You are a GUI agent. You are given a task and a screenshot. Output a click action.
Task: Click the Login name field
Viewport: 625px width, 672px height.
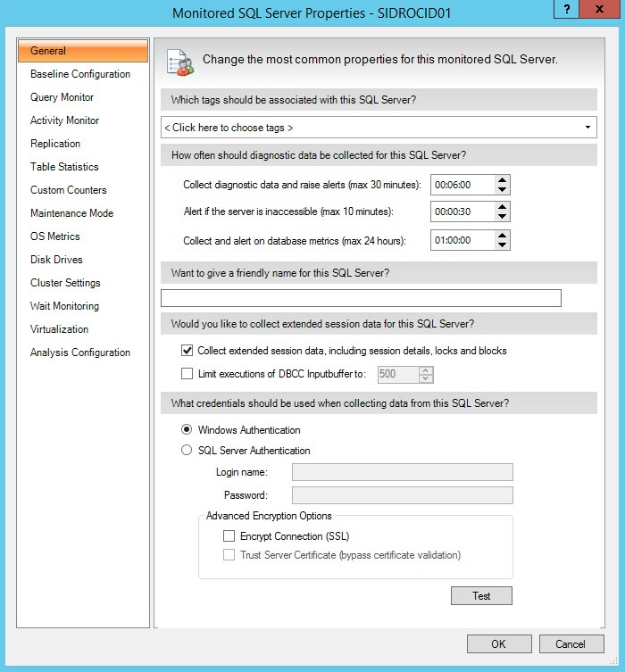pyautogui.click(x=403, y=472)
